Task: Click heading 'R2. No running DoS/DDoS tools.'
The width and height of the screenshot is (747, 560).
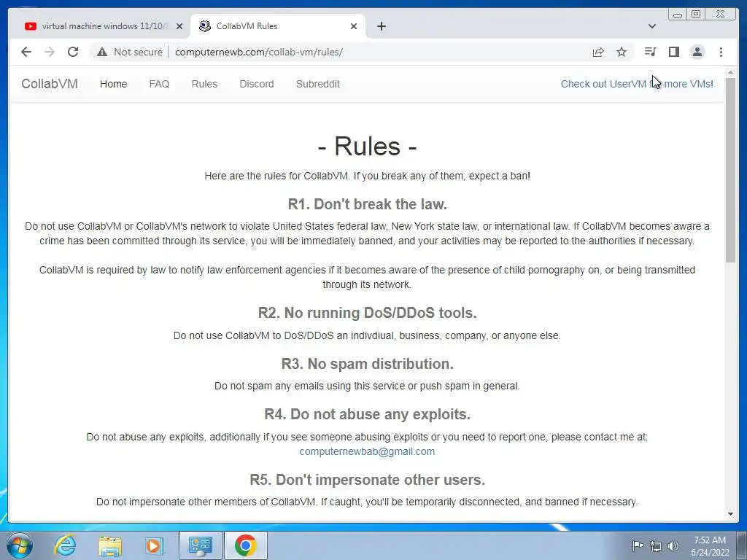Action: tap(368, 313)
